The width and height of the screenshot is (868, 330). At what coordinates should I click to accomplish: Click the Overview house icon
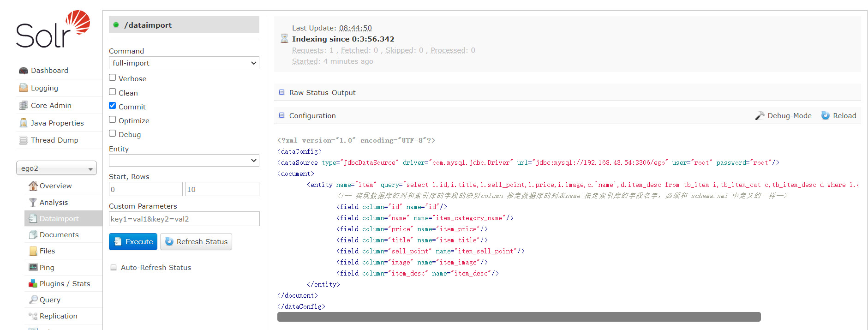coord(33,186)
